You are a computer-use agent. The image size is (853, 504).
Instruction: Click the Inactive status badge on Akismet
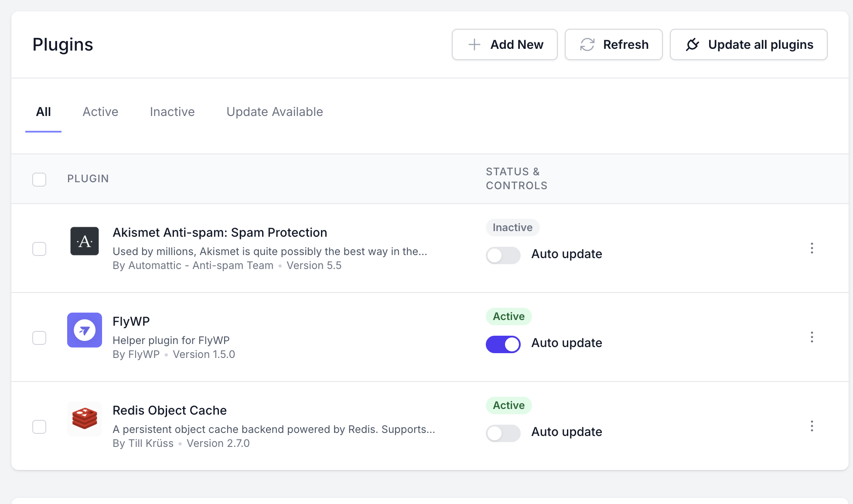point(512,228)
